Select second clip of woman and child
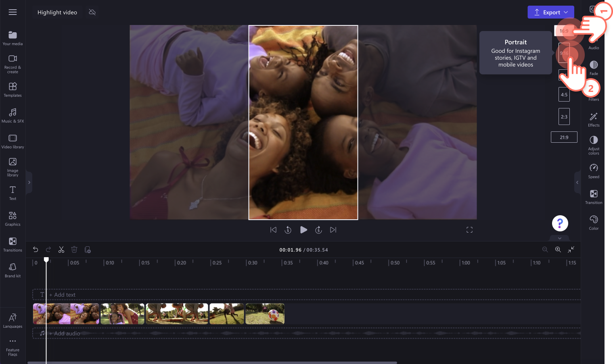Image resolution: width=613 pixels, height=364 pixels. point(122,314)
